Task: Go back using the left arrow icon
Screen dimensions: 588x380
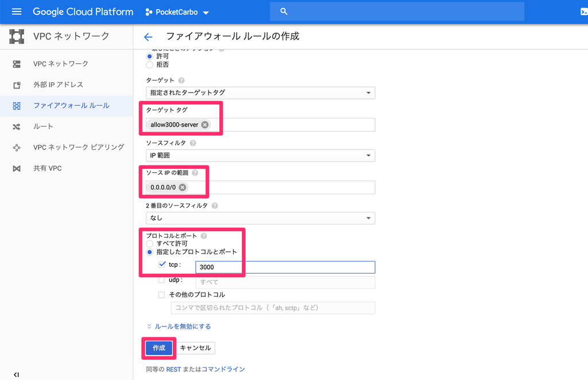Action: click(x=148, y=37)
